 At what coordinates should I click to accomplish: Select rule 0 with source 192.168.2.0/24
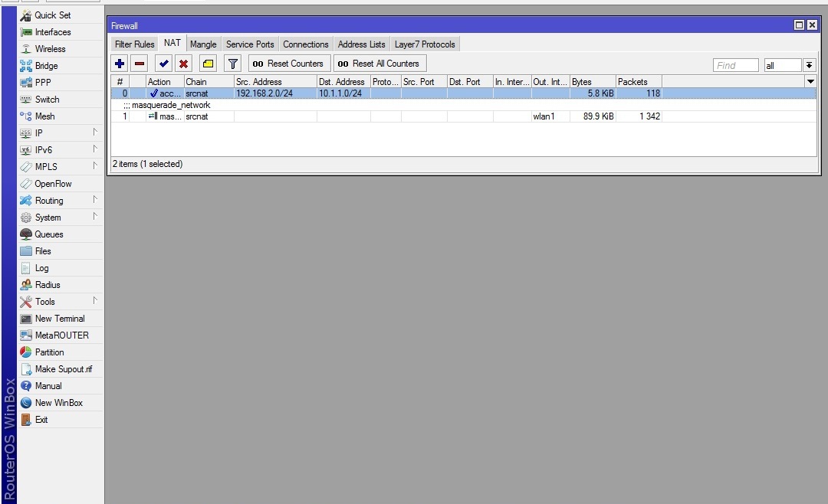(x=464, y=93)
